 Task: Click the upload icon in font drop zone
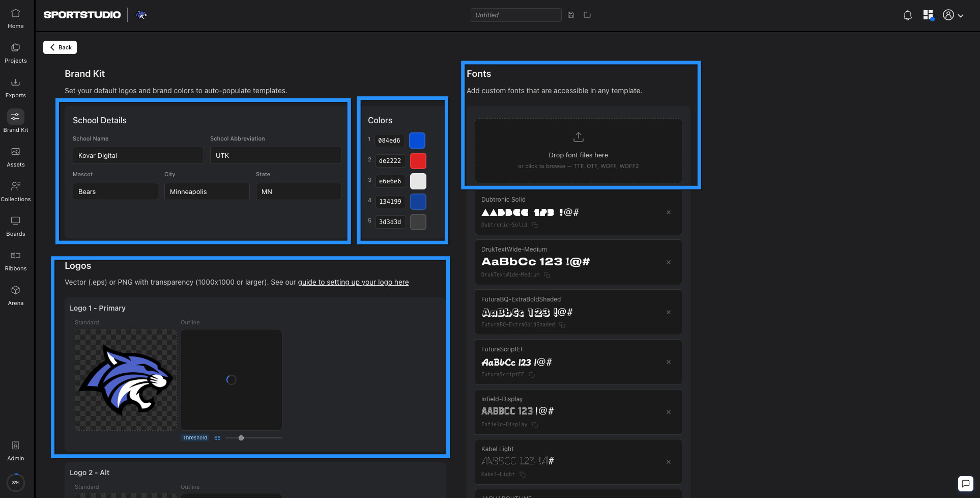pos(579,137)
